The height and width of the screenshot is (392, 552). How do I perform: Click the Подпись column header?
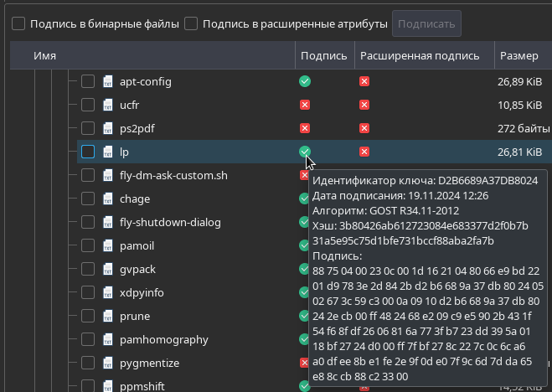pyautogui.click(x=323, y=56)
